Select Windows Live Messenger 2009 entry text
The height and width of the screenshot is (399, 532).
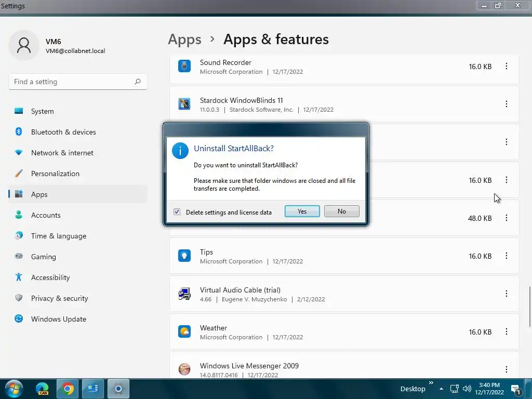click(x=249, y=366)
